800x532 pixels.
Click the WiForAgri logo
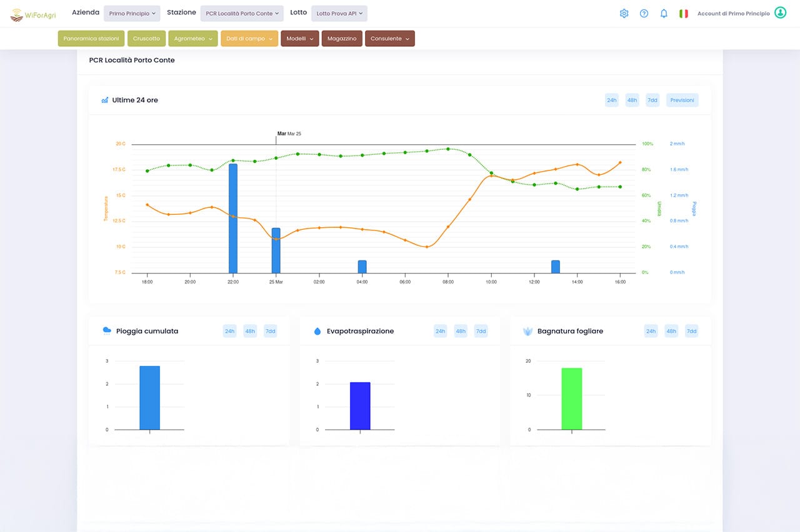coord(33,14)
